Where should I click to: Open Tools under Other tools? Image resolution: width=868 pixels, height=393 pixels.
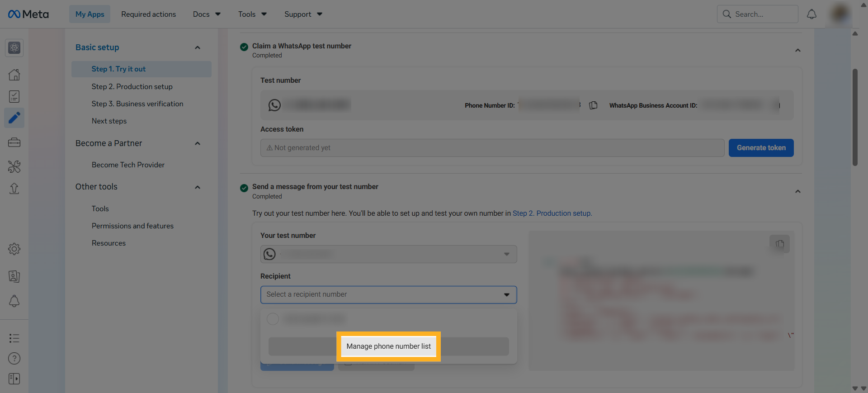click(x=100, y=208)
